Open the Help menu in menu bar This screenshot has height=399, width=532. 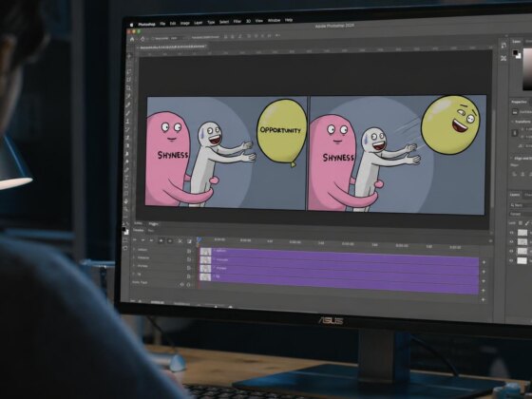[289, 20]
